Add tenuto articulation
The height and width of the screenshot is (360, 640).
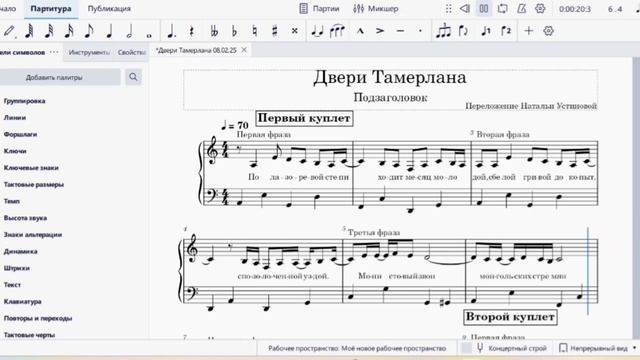coord(400,31)
